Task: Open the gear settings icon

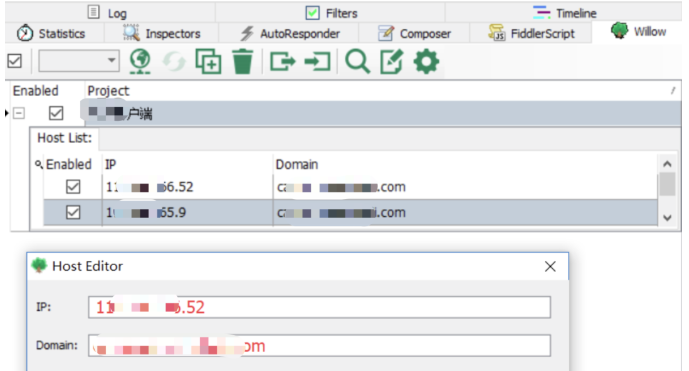Action: [x=426, y=61]
